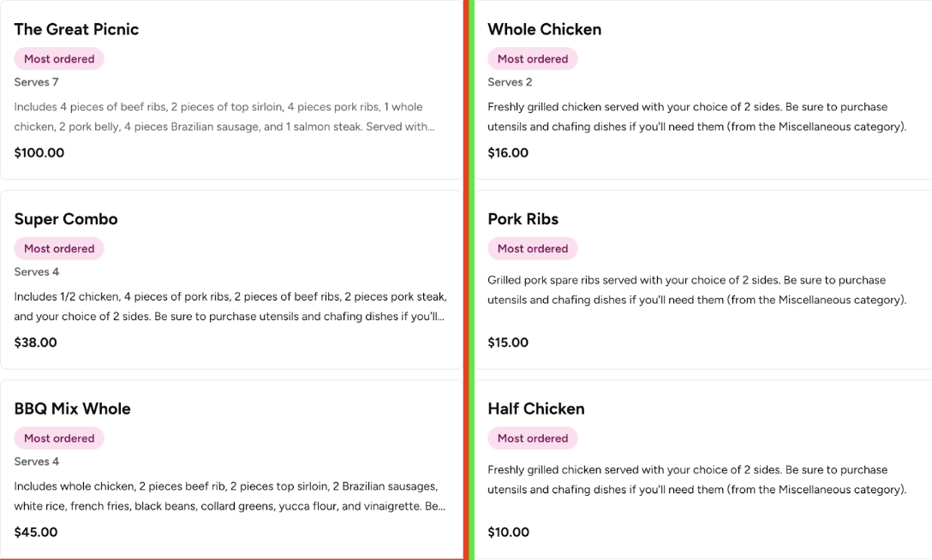The height and width of the screenshot is (560, 932).
Task: Open The Great Picnic menu item
Action: point(76,29)
